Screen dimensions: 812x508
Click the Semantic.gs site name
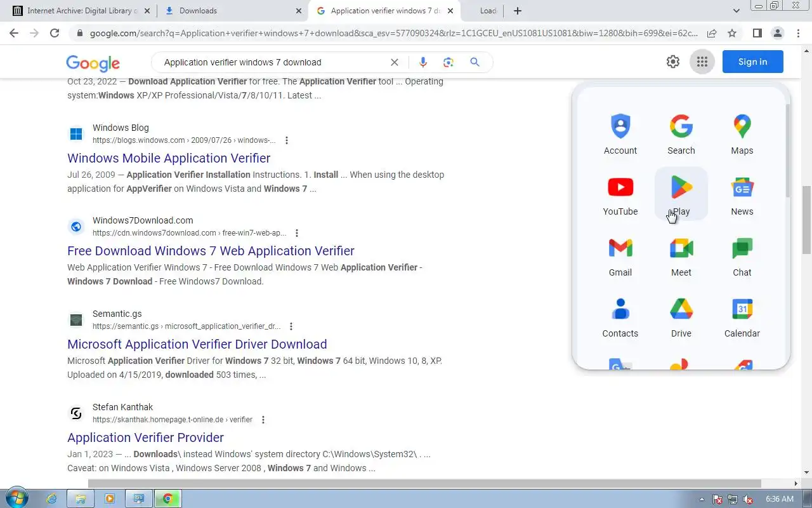point(117,314)
